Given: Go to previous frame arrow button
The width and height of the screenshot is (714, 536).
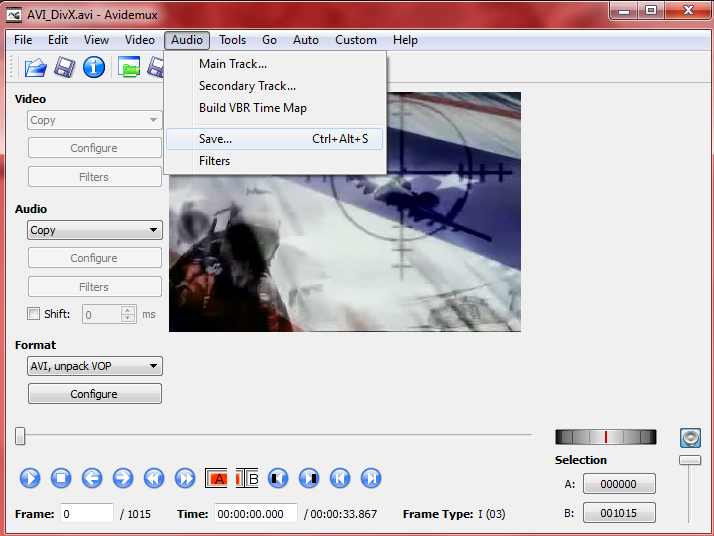Looking at the screenshot, I should click(x=92, y=478).
